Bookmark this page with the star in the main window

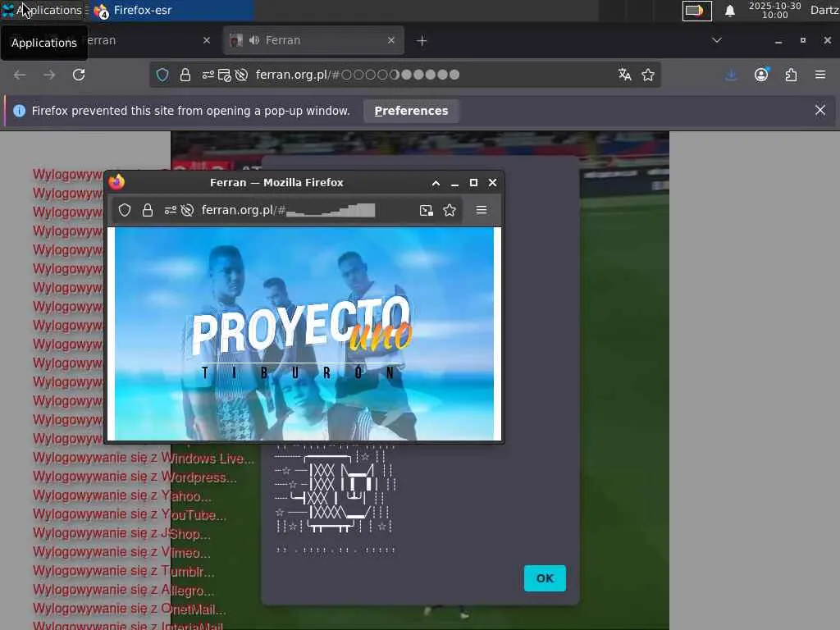(x=648, y=75)
